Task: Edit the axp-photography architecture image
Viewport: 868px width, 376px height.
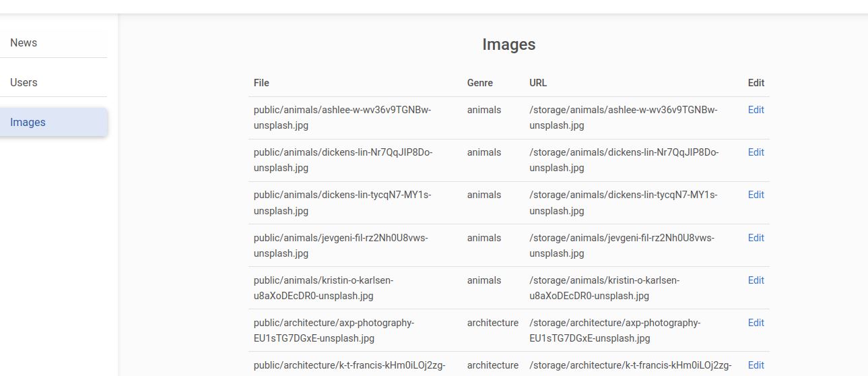Action: pyautogui.click(x=756, y=323)
